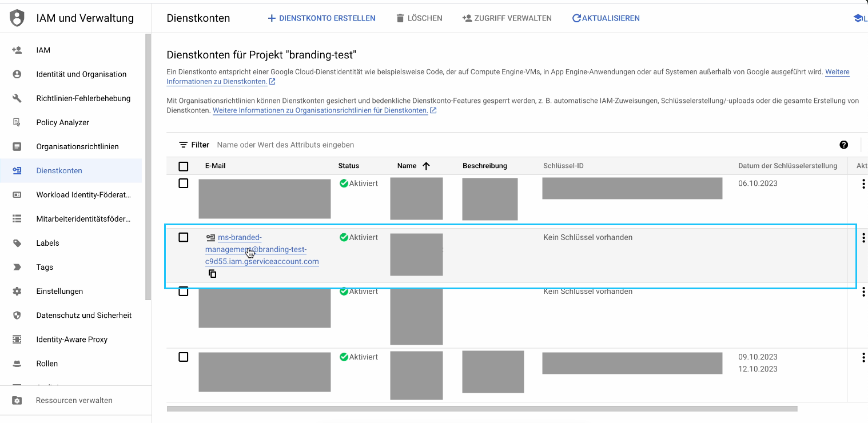The width and height of the screenshot is (868, 423).
Task: Open the Weitere Informationen zu Dienstkonten link
Action: 508,77
